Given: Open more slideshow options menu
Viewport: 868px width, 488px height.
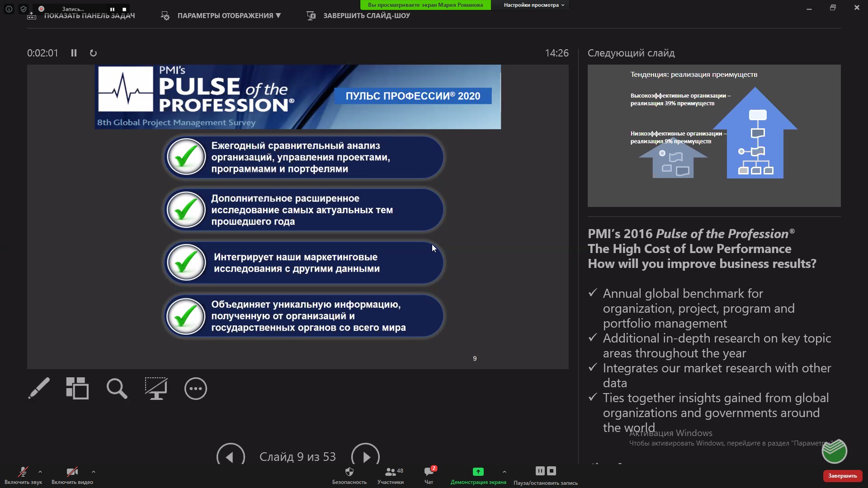Looking at the screenshot, I should [196, 388].
